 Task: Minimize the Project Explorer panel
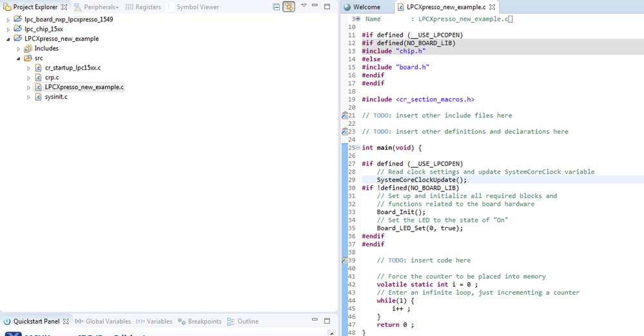click(x=315, y=5)
